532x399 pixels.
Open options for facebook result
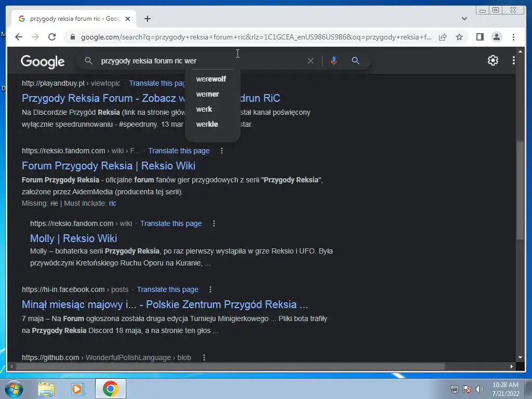210,289
